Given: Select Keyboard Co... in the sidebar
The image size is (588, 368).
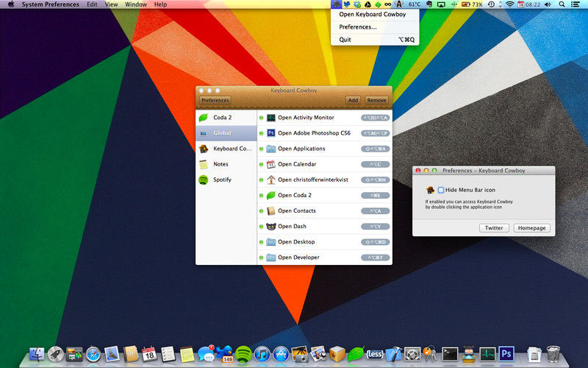Looking at the screenshot, I should [x=226, y=149].
